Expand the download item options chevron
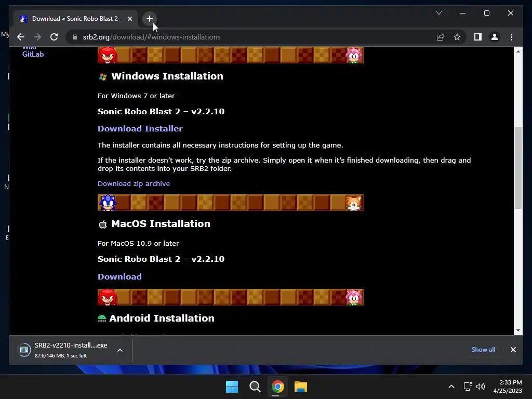This screenshot has height=399, width=532. point(120,350)
